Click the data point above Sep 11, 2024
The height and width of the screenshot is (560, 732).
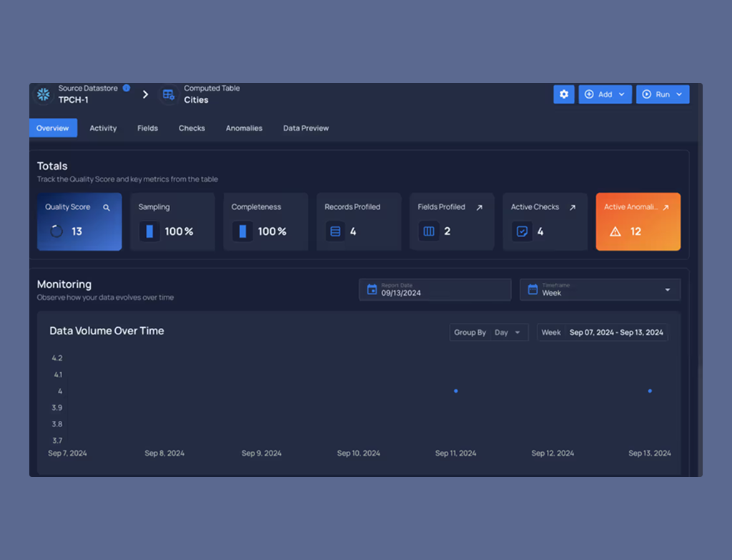(455, 391)
